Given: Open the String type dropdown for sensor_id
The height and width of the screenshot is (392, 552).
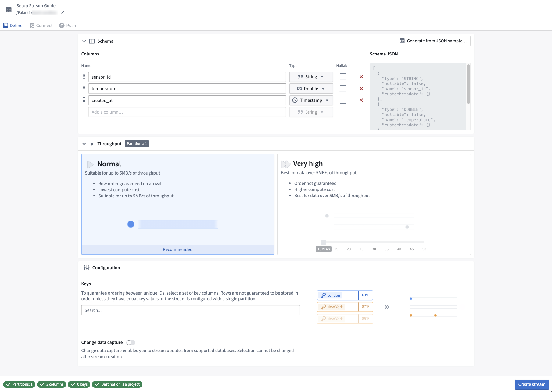Looking at the screenshot, I should pos(311,77).
